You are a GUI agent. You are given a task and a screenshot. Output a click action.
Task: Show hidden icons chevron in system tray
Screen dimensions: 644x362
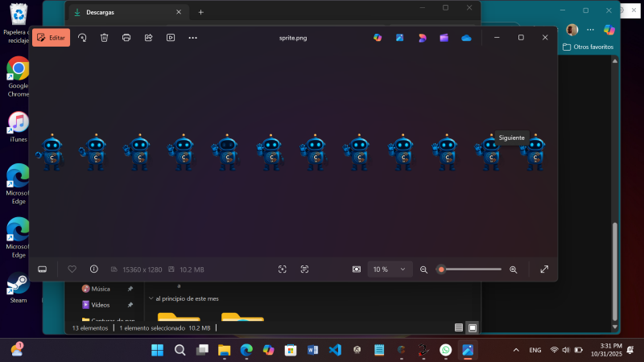(x=516, y=351)
